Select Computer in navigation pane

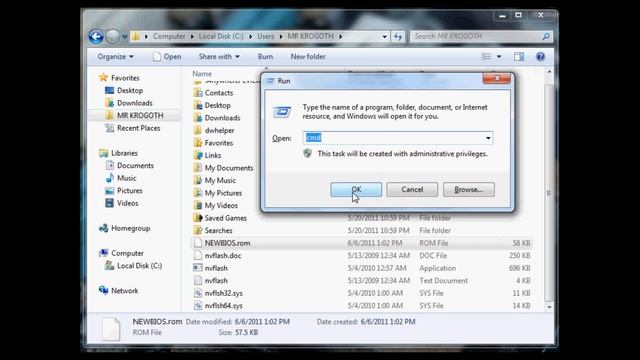click(127, 253)
